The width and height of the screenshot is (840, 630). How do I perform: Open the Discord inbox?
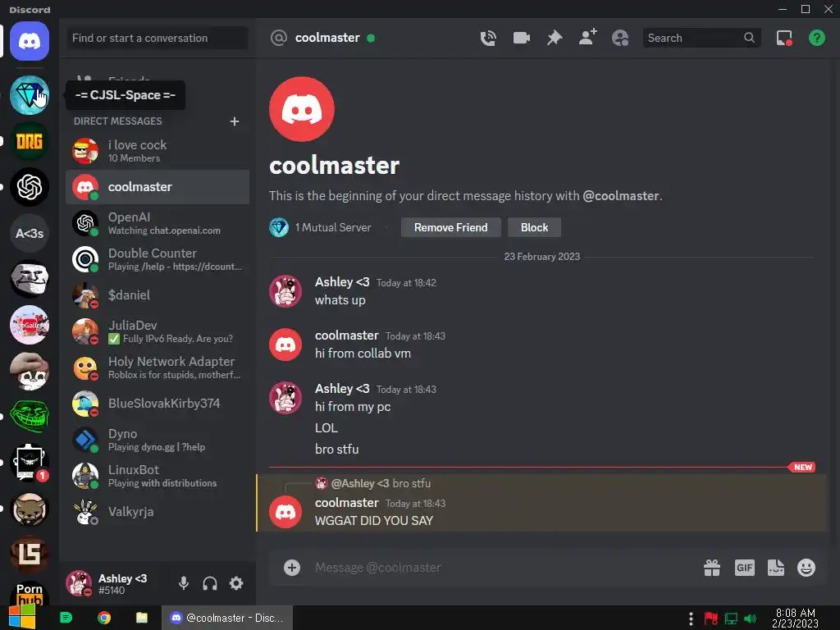click(x=784, y=38)
